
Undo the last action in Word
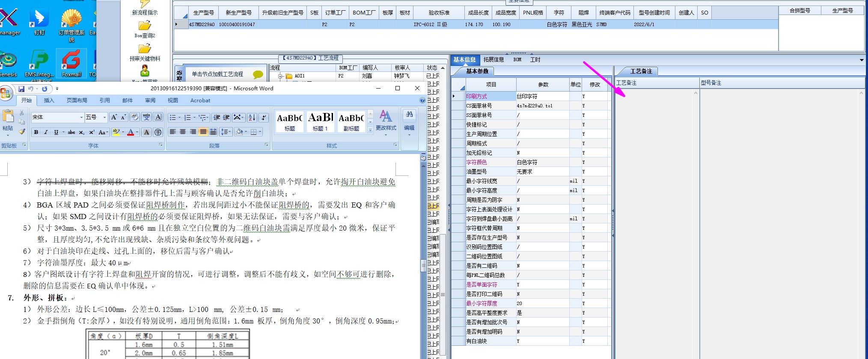tap(30, 89)
